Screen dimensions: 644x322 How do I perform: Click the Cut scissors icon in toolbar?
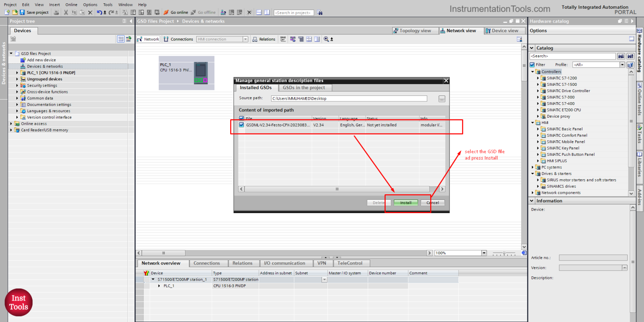point(66,13)
